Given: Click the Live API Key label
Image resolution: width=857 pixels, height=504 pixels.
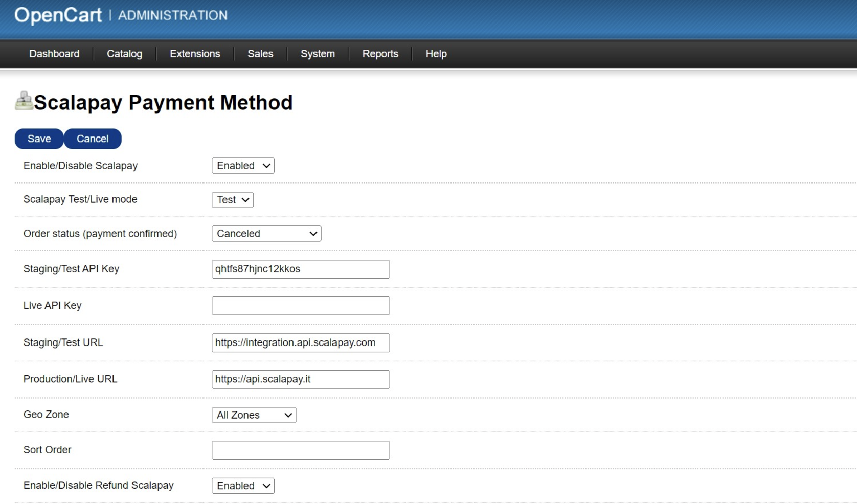Looking at the screenshot, I should (x=52, y=305).
